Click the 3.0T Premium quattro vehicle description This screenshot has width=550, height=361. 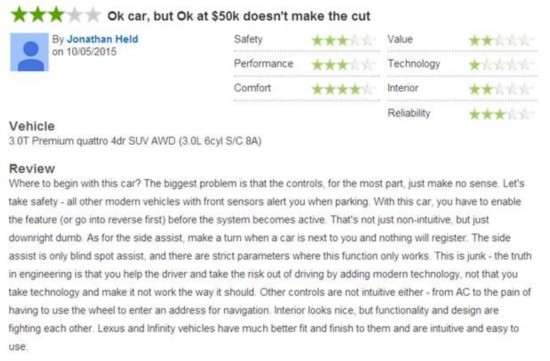(135, 141)
